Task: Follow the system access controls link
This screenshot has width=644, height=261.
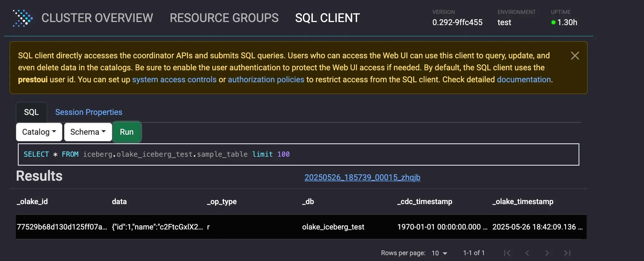Action: point(174,79)
